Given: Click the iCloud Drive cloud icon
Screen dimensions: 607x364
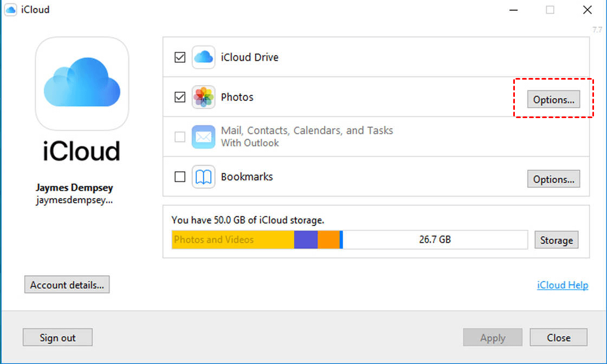Looking at the screenshot, I should (x=204, y=57).
